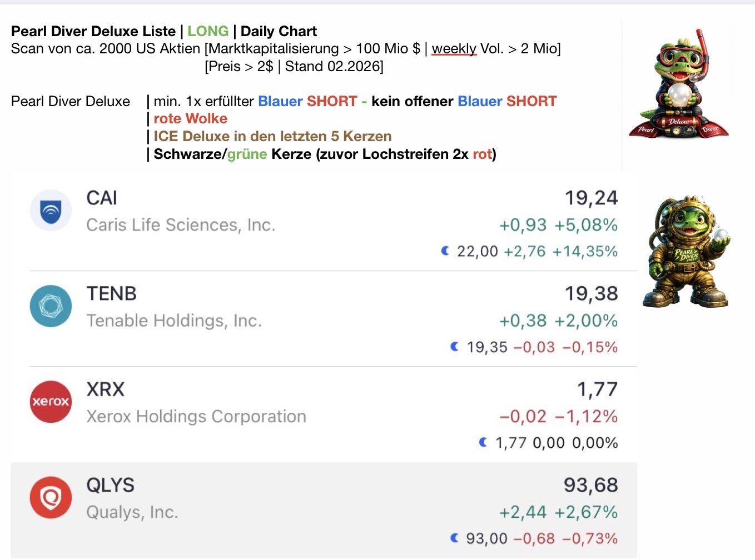Click the underlined word weekly

pos(454,49)
